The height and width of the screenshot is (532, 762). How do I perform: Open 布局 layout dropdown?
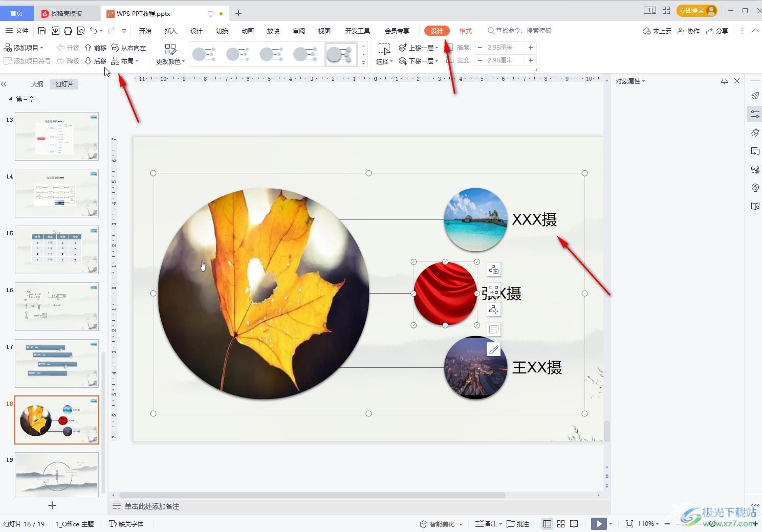[125, 61]
